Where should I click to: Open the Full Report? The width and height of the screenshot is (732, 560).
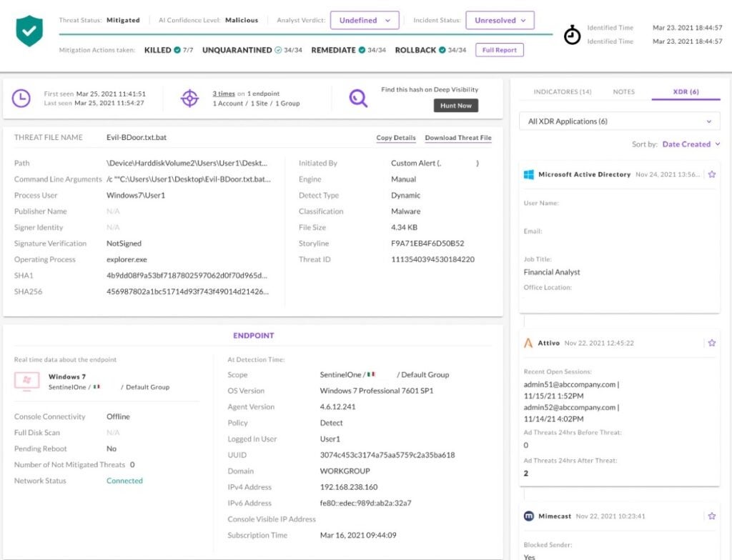pos(500,50)
